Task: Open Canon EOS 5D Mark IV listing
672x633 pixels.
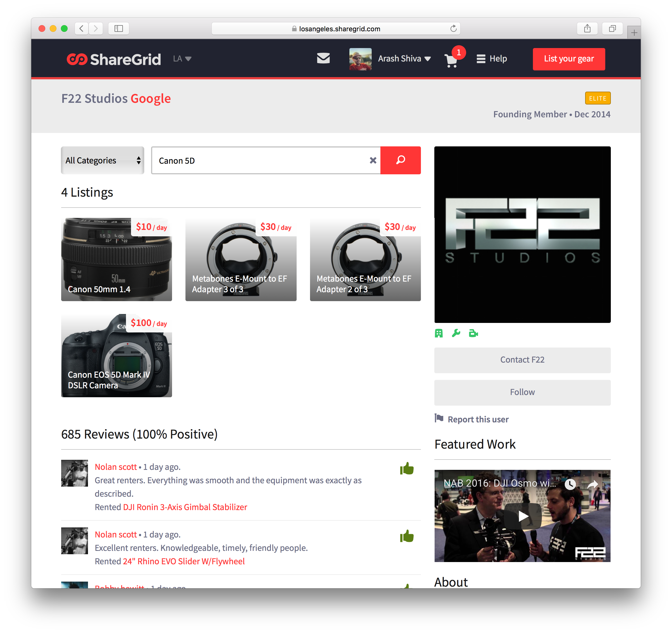Action: pyautogui.click(x=117, y=355)
